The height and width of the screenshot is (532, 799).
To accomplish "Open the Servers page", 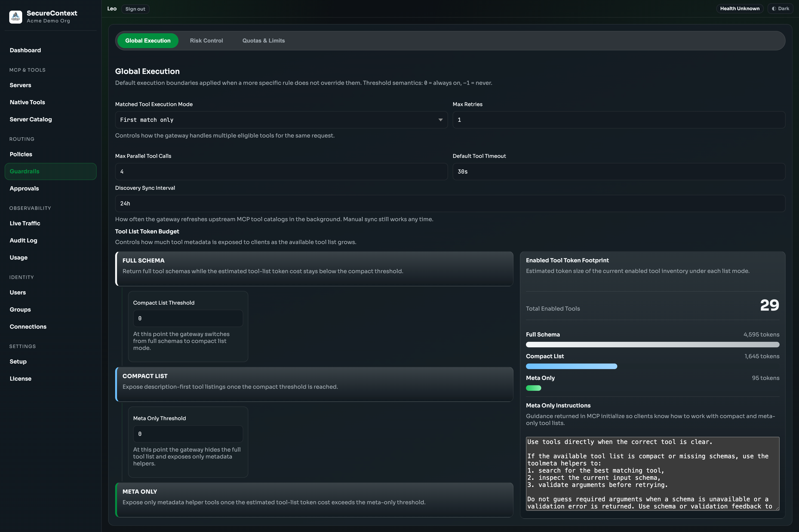I will coord(20,85).
